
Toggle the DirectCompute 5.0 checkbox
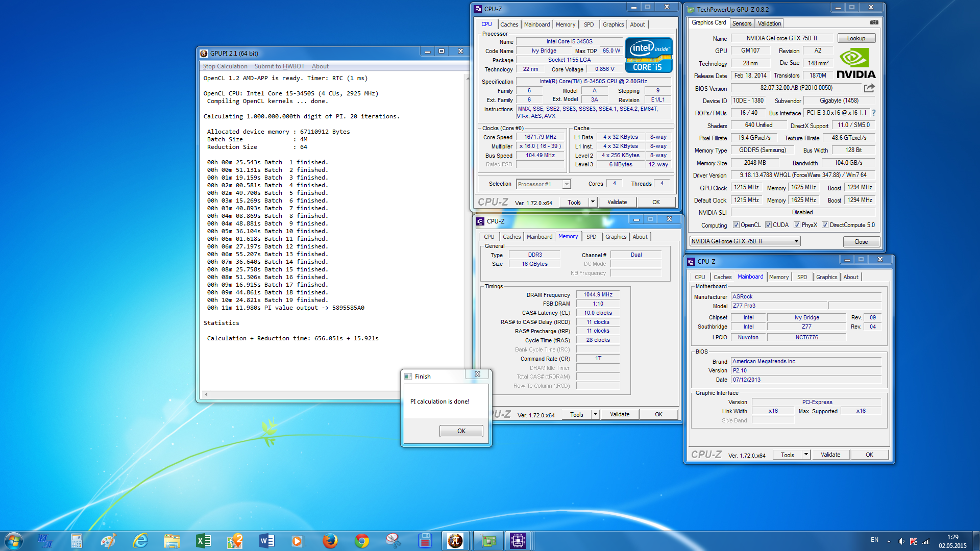825,225
